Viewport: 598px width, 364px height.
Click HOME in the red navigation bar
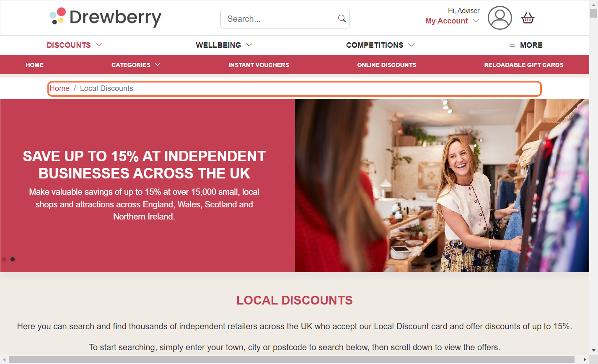click(34, 65)
